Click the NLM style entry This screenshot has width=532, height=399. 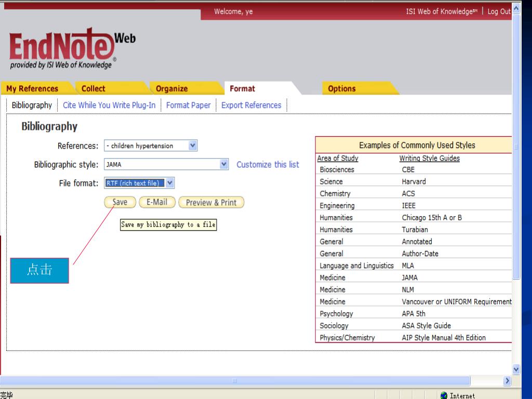pyautogui.click(x=408, y=290)
